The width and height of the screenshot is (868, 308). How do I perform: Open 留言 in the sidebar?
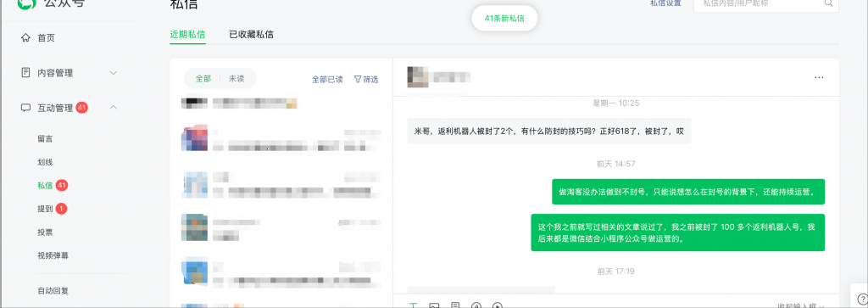click(45, 139)
